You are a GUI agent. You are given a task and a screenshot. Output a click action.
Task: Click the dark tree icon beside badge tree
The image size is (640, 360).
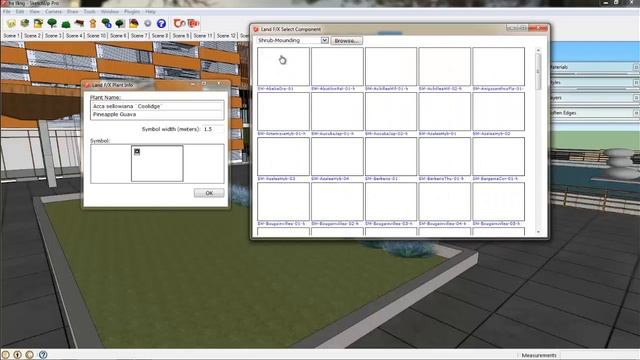[120, 24]
